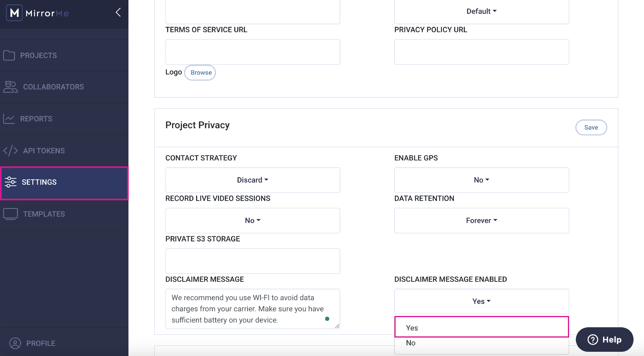The width and height of the screenshot is (644, 356).
Task: Browse for a logo file
Action: click(200, 73)
